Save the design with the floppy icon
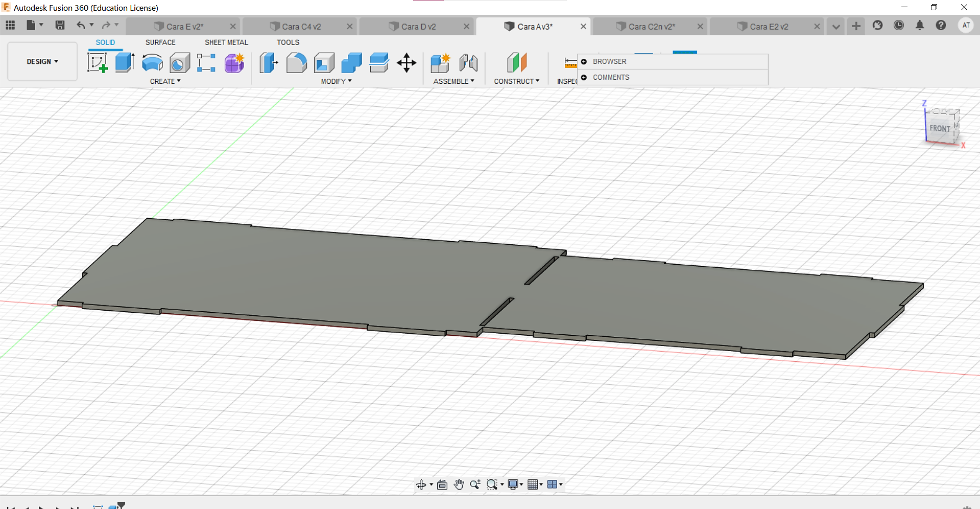 click(60, 25)
